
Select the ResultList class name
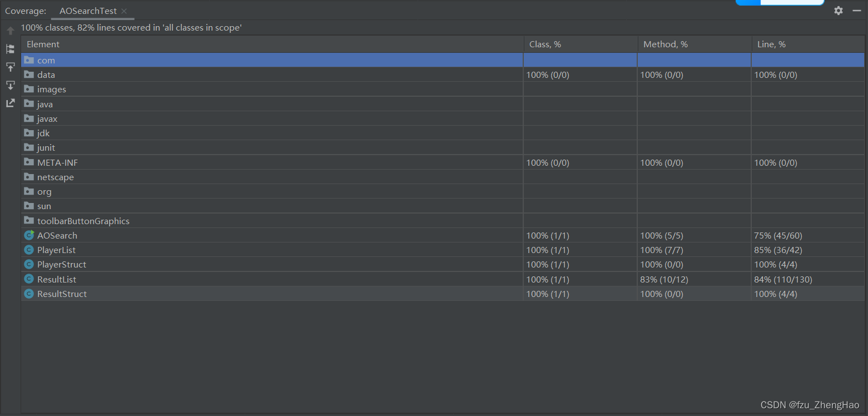pos(57,279)
